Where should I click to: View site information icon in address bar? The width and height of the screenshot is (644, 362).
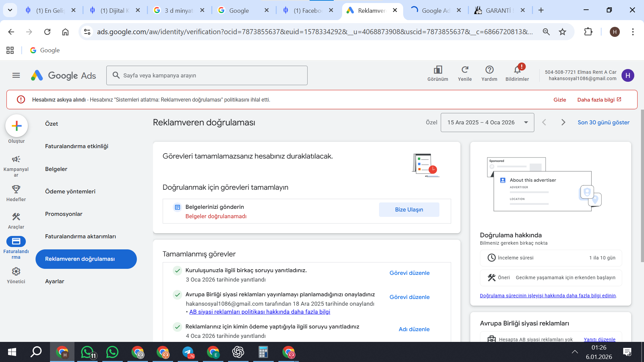click(87, 32)
